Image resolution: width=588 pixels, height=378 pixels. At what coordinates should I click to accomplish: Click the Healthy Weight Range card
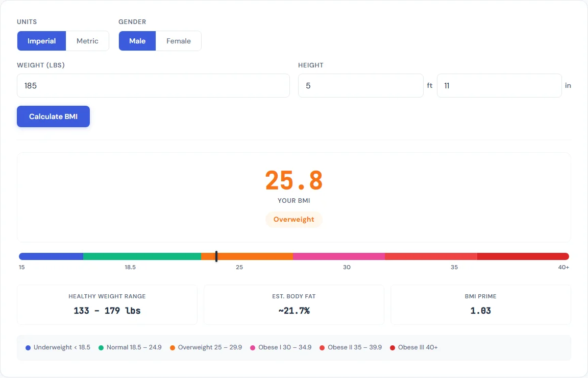pos(107,304)
